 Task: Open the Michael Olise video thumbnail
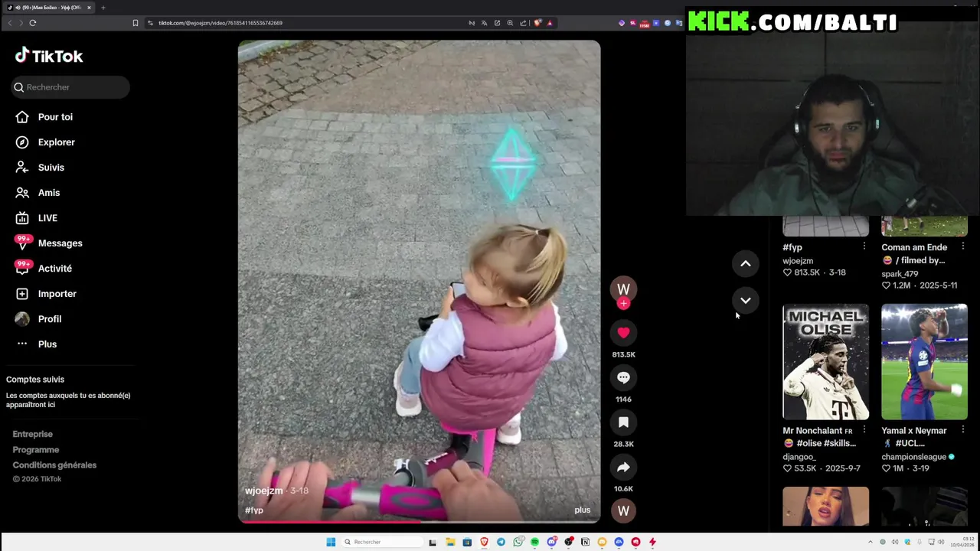[825, 362]
